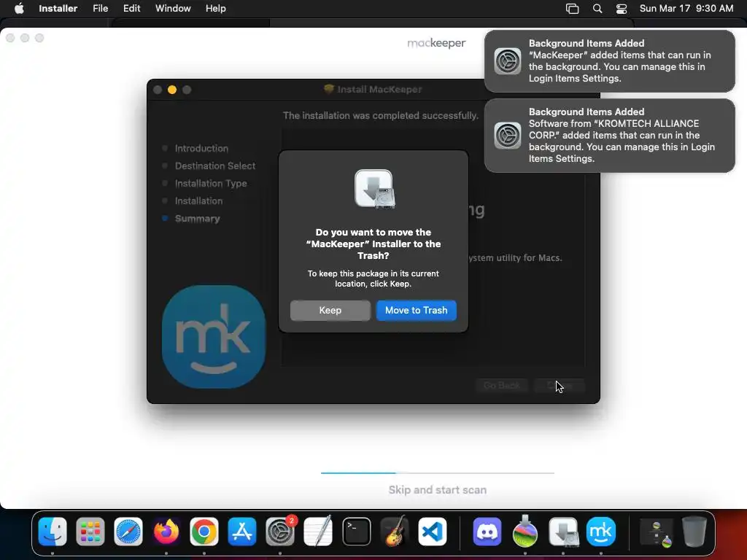Open Discord from the Dock
The image size is (747, 560).
click(487, 532)
